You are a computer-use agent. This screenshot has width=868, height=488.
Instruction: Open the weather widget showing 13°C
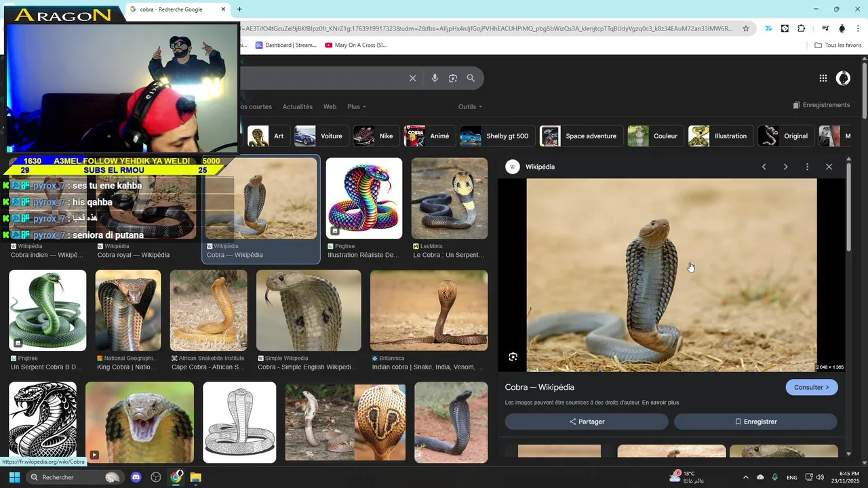point(687,477)
